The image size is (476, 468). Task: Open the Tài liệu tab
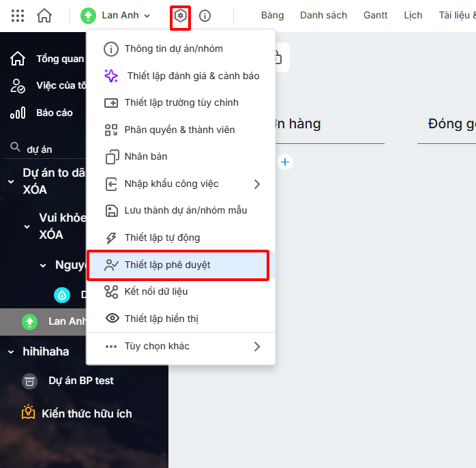(457, 15)
